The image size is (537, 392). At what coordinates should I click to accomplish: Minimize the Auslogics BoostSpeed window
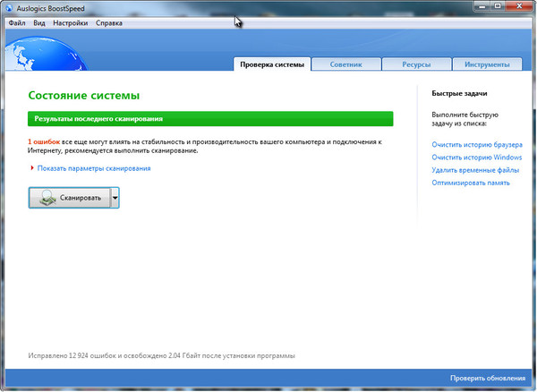482,6
